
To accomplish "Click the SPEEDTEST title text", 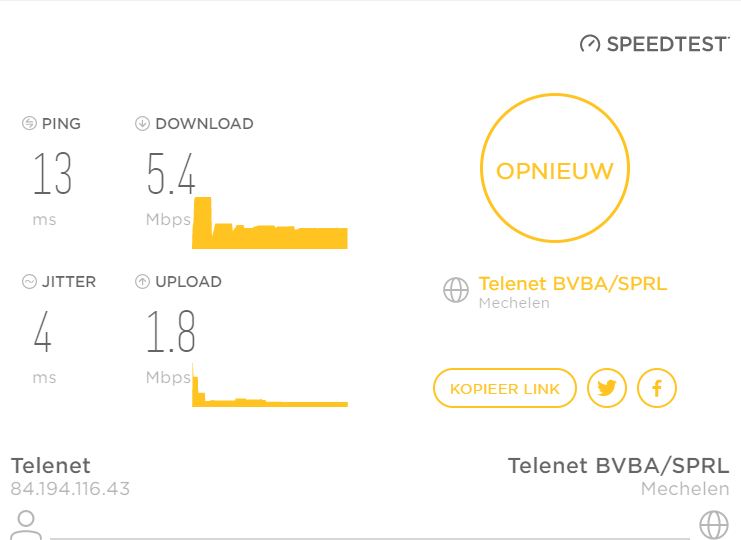I will click(x=667, y=44).
